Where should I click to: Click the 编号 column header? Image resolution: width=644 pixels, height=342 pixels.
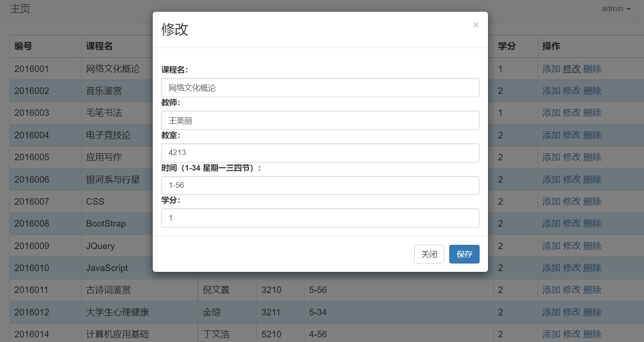click(x=21, y=46)
